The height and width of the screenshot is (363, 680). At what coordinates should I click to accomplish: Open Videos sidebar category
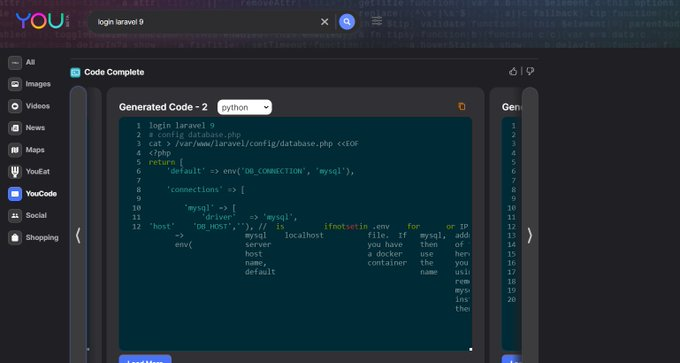pos(29,106)
